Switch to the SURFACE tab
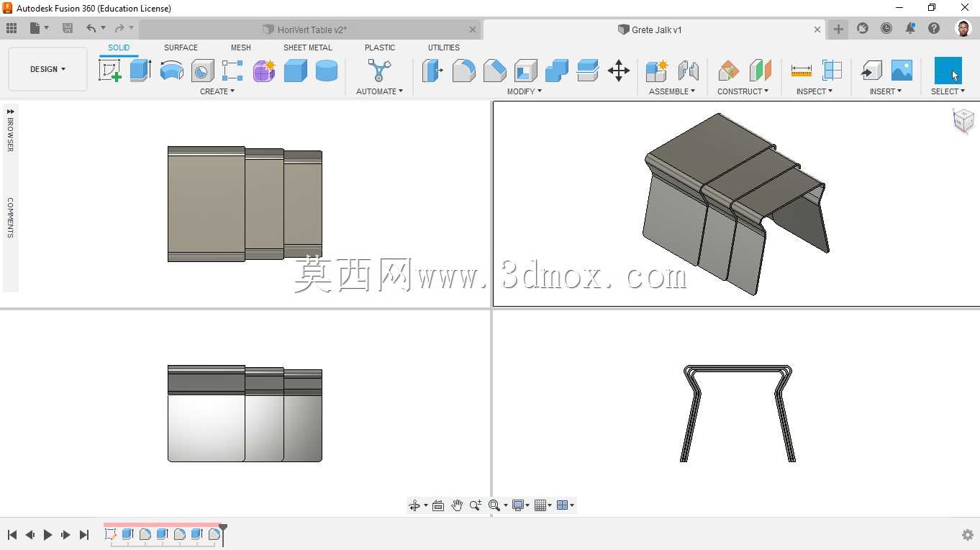This screenshot has height=550, width=980. pos(181,48)
